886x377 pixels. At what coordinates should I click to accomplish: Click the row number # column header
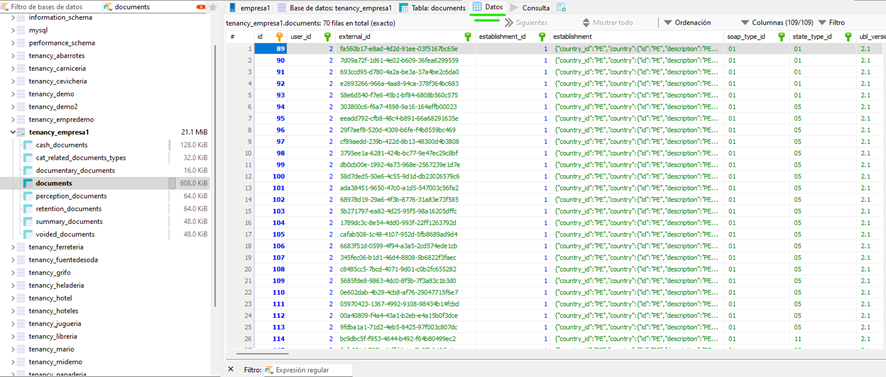[x=240, y=37]
